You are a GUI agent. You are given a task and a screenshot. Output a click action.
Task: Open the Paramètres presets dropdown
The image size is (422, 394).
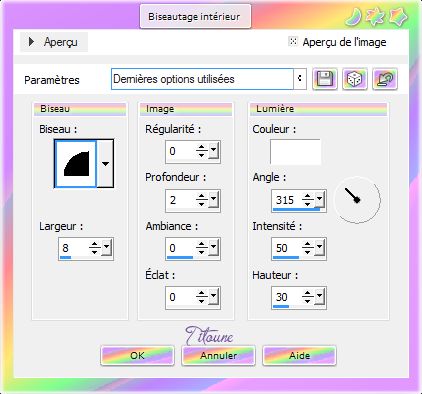[x=300, y=79]
